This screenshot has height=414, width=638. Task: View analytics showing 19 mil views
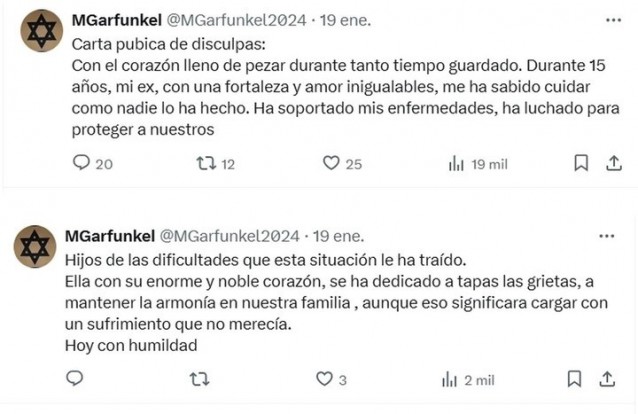(456, 164)
